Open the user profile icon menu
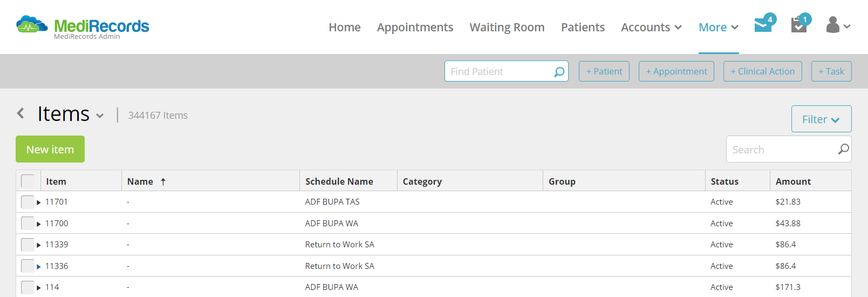868x297 pixels. (x=838, y=25)
